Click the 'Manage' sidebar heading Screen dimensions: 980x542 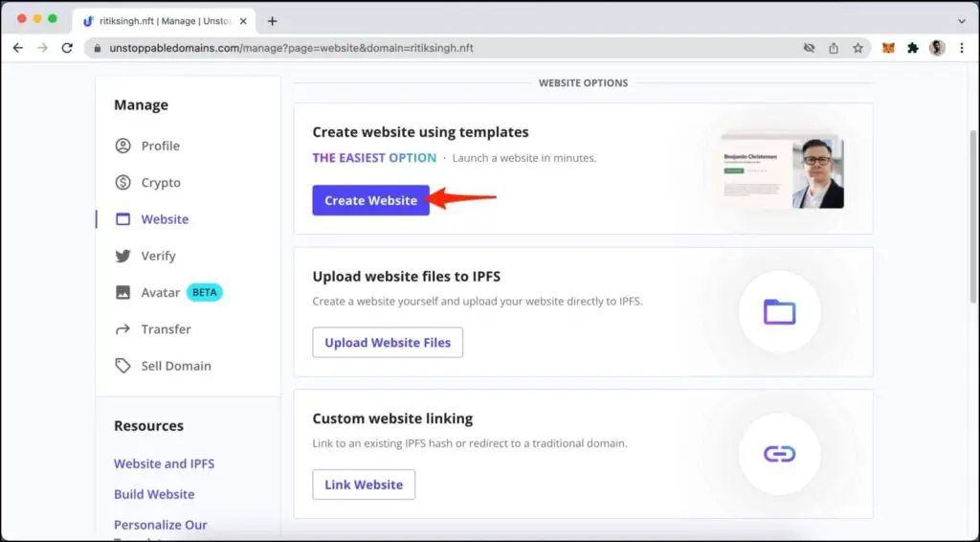coord(141,105)
